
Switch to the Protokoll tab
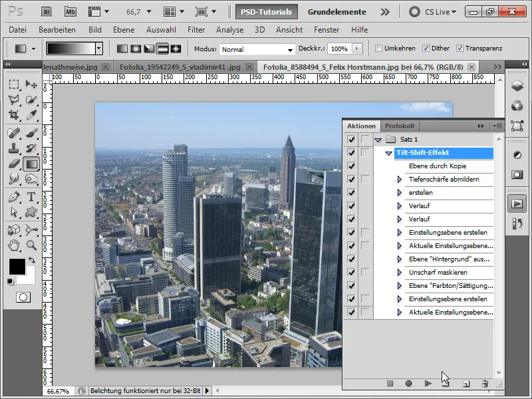tap(400, 126)
